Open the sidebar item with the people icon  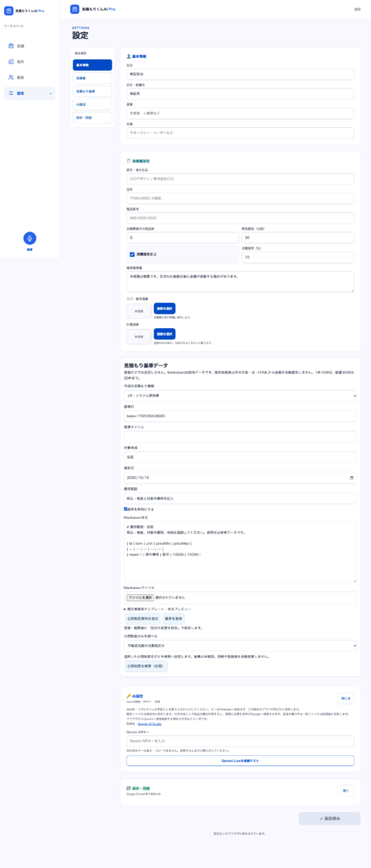coord(30,77)
